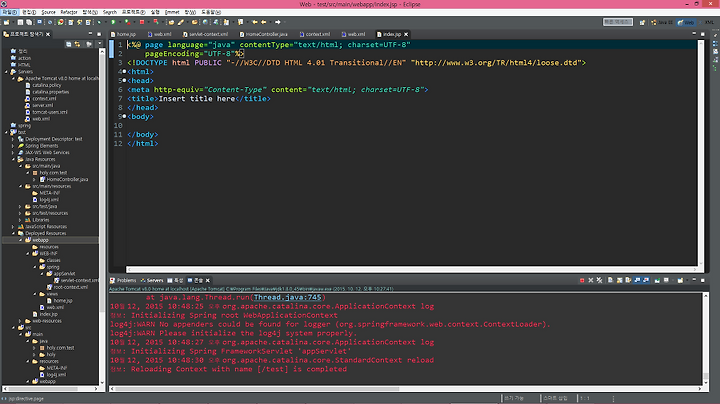
Task: Close the index.jsp editor tab
Action: (x=406, y=34)
